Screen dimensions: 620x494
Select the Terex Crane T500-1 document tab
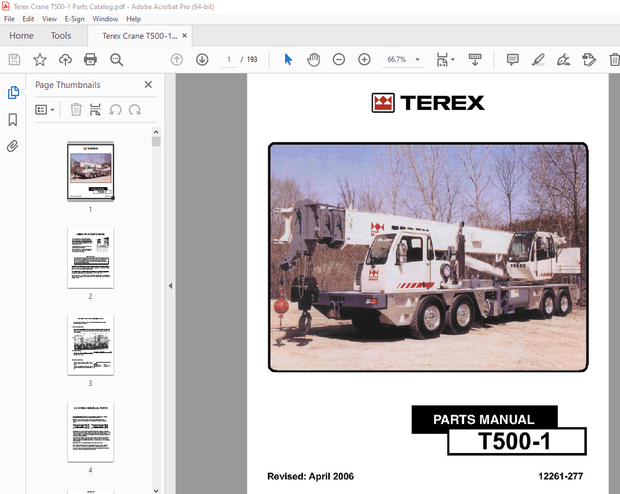click(139, 36)
